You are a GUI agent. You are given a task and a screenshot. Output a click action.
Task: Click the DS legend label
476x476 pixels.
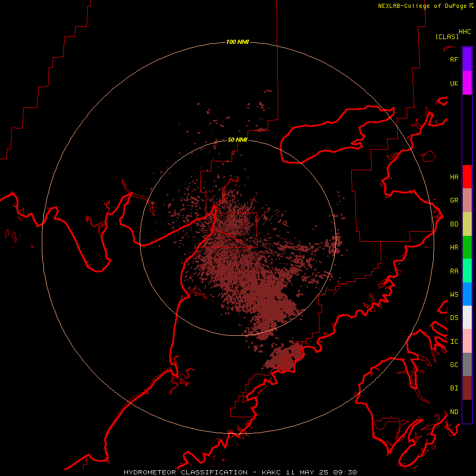[x=454, y=318]
